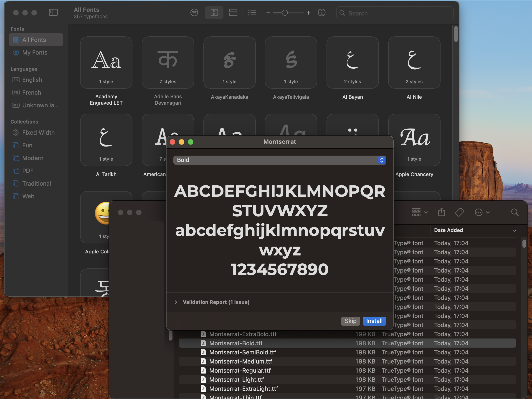Switch to grid view in Font Book
This screenshot has width=532, height=399.
214,13
